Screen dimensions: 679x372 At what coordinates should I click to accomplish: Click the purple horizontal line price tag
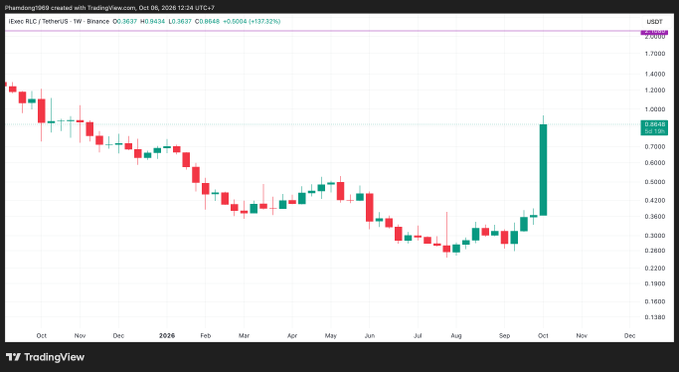(x=654, y=32)
